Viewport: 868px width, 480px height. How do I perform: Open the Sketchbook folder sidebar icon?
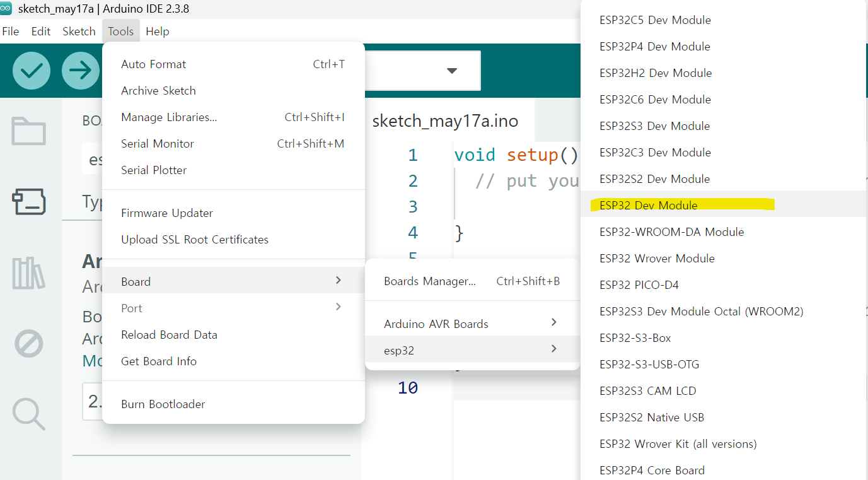pos(29,131)
